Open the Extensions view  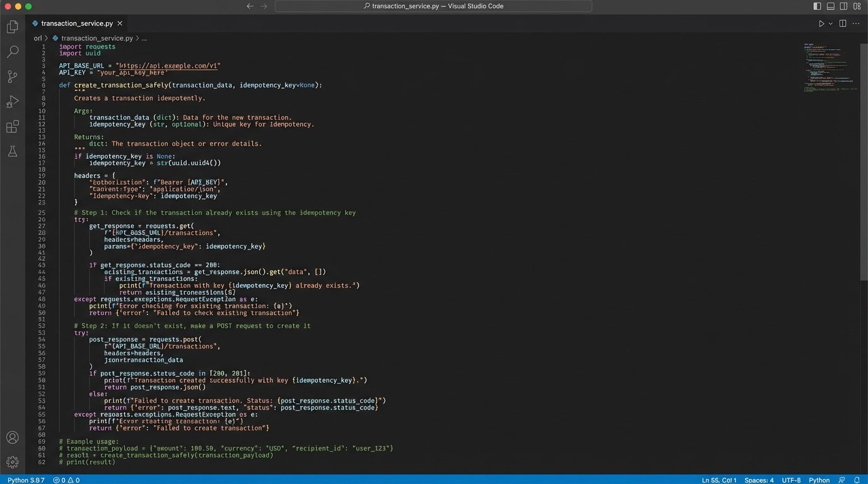click(12, 127)
